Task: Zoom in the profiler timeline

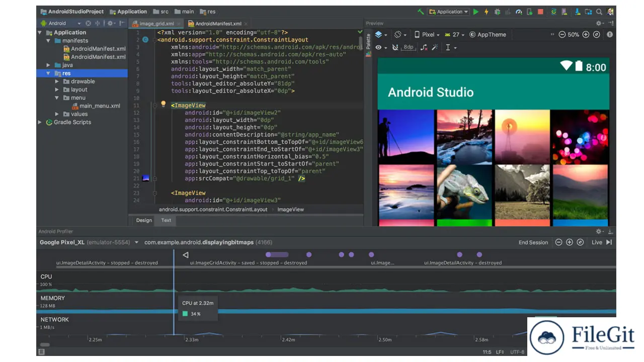Action: [570, 242]
